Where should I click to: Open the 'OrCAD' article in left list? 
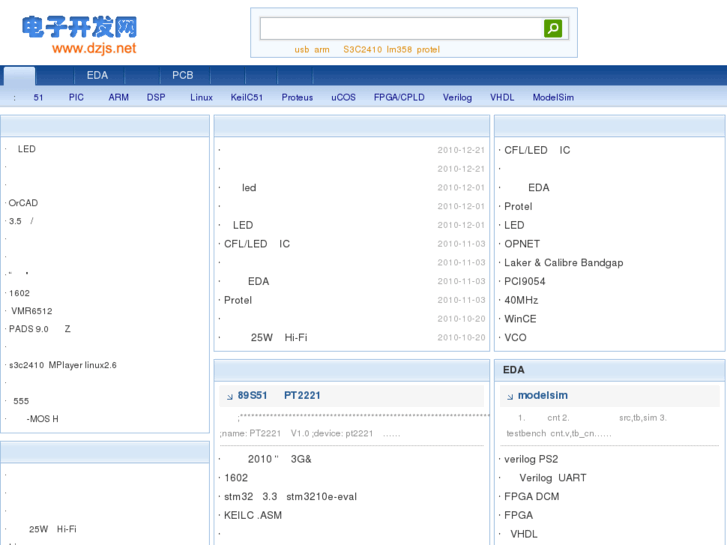click(x=23, y=203)
